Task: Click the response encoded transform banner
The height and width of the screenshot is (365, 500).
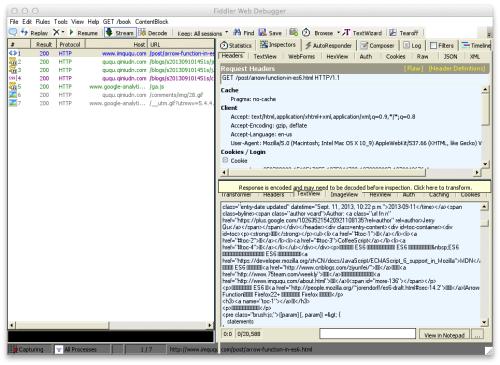Action: (355, 187)
